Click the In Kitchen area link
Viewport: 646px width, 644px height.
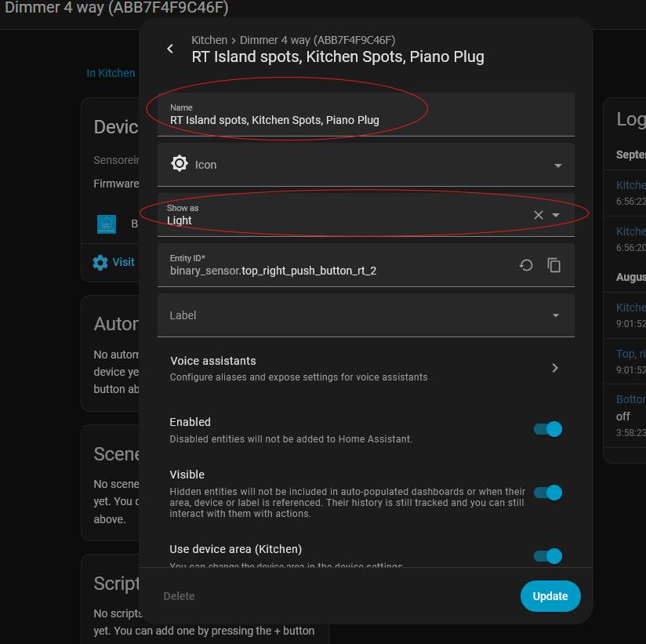click(x=111, y=73)
